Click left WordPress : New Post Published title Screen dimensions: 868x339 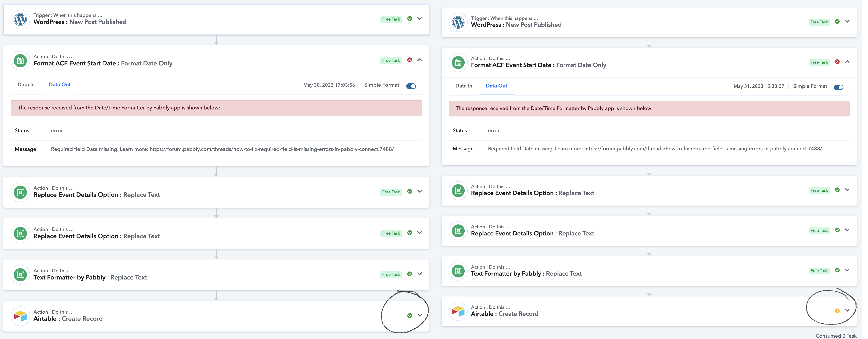tap(80, 22)
